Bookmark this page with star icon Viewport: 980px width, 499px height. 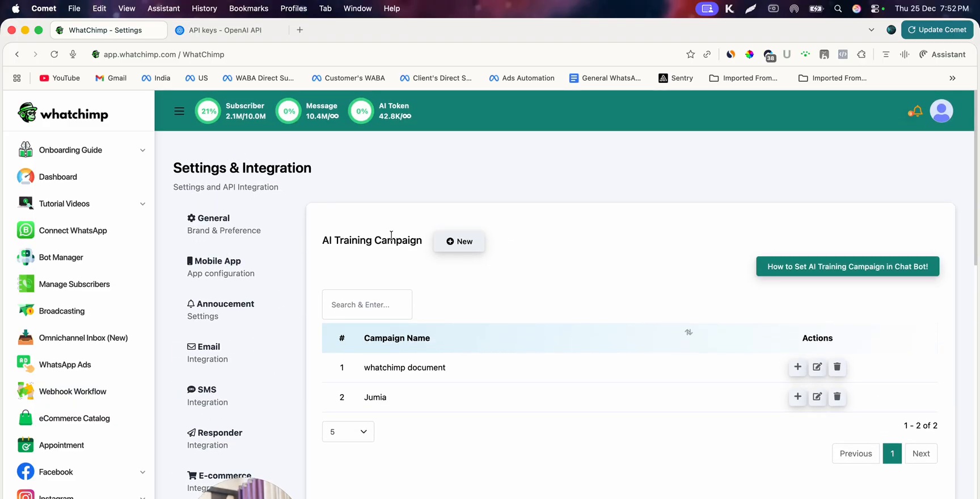click(x=690, y=54)
